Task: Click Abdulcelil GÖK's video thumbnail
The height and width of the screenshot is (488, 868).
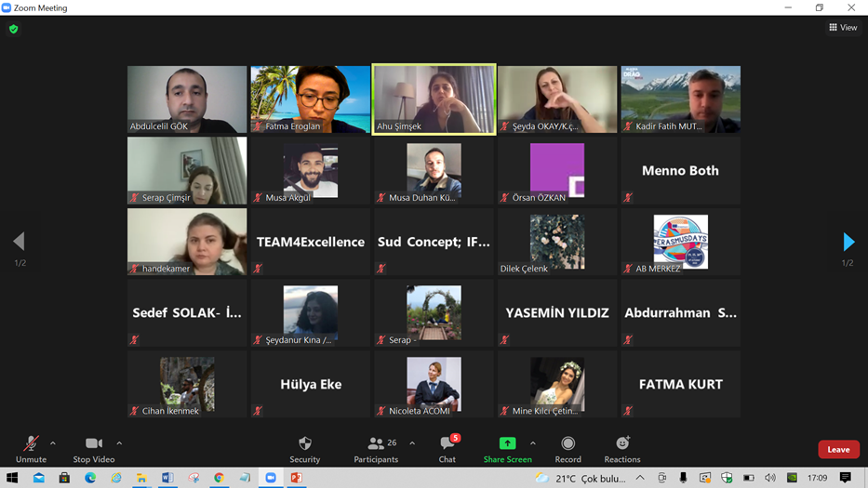Action: coord(187,99)
